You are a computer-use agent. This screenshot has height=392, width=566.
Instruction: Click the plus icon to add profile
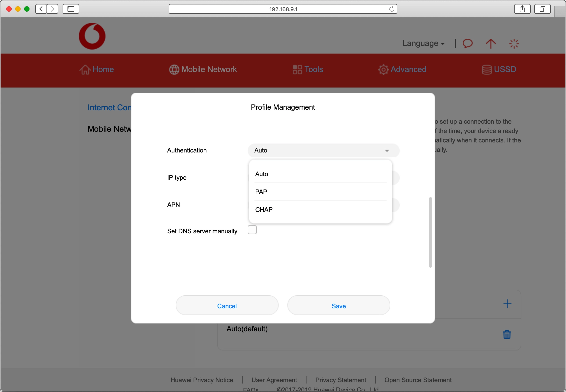pos(507,304)
